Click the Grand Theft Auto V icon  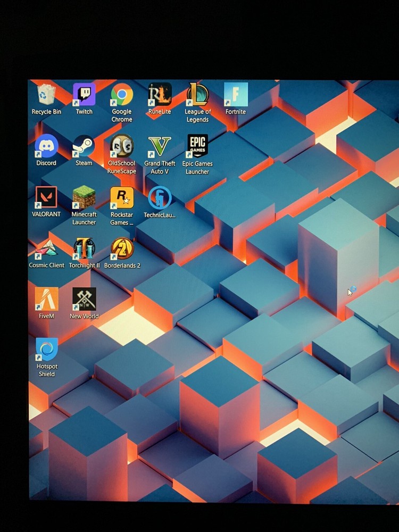point(160,146)
